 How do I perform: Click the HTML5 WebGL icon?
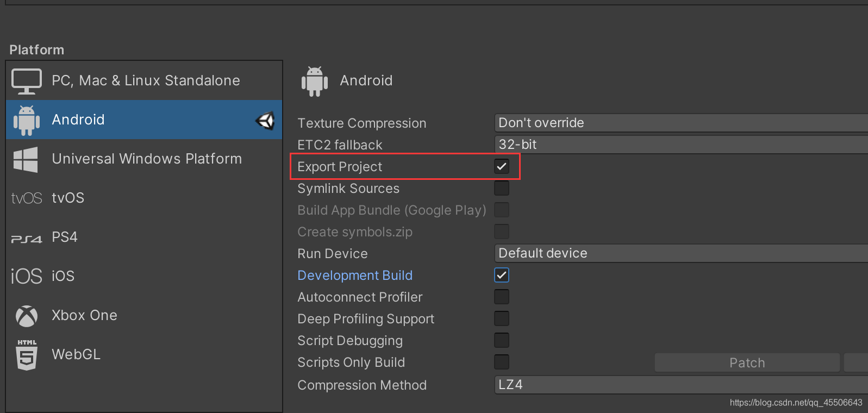[27, 355]
